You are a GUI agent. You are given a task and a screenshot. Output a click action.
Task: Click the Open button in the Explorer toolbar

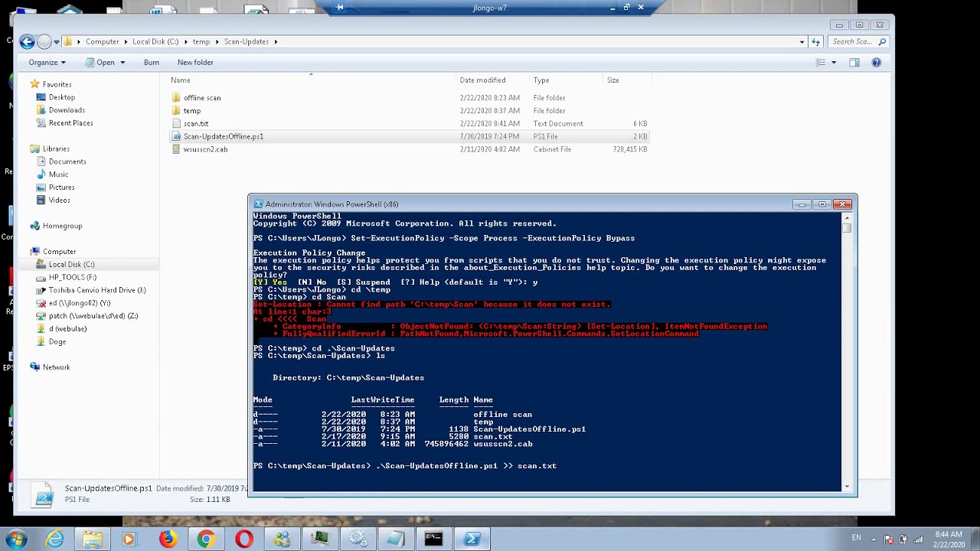point(100,63)
